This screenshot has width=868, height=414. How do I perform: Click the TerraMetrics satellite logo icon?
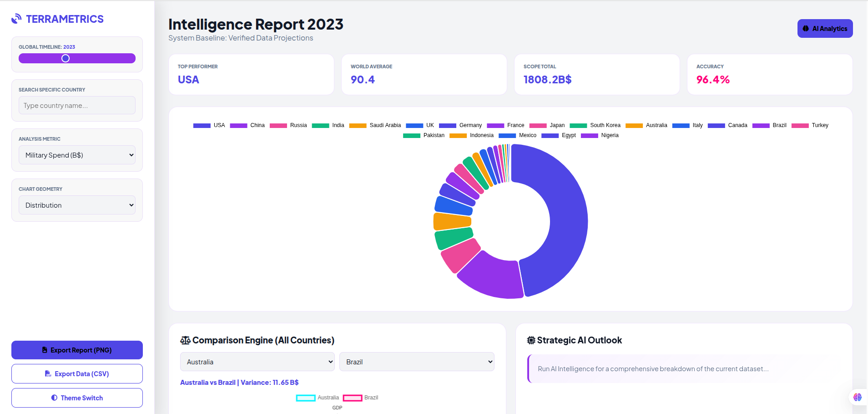point(16,19)
